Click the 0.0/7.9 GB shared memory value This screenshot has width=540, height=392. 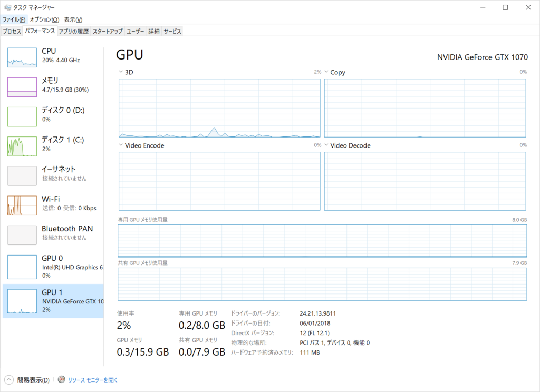coord(202,352)
